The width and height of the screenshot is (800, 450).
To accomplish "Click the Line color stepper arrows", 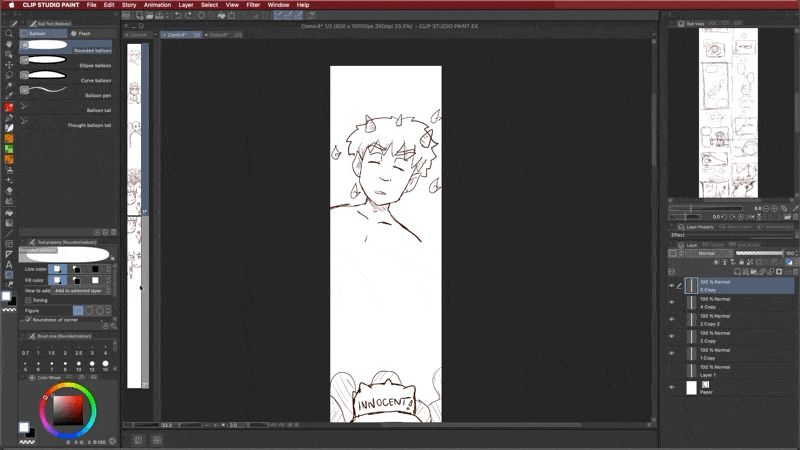I will [108, 269].
